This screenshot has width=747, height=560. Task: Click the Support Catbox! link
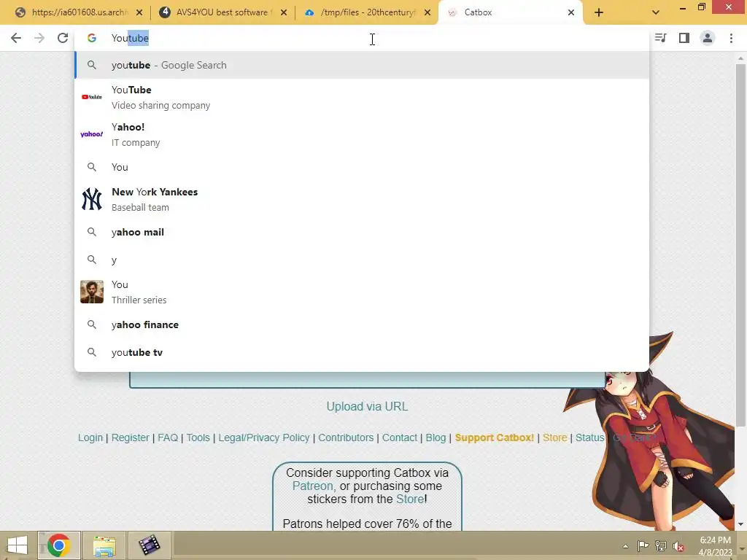tap(494, 437)
